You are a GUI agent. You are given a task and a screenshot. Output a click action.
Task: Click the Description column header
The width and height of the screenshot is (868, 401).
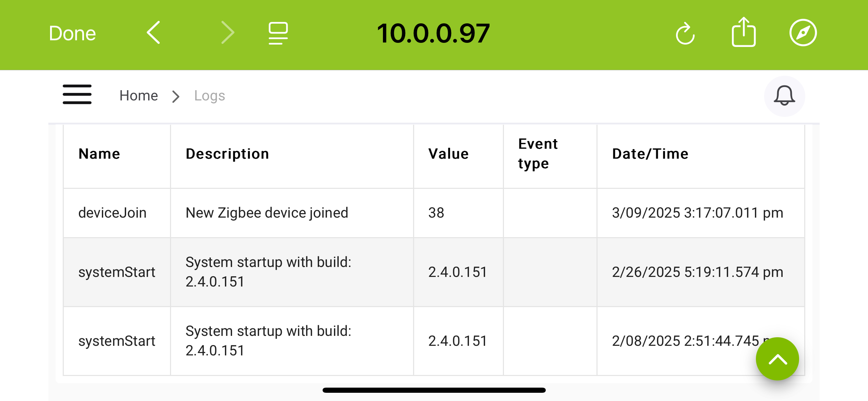click(228, 154)
